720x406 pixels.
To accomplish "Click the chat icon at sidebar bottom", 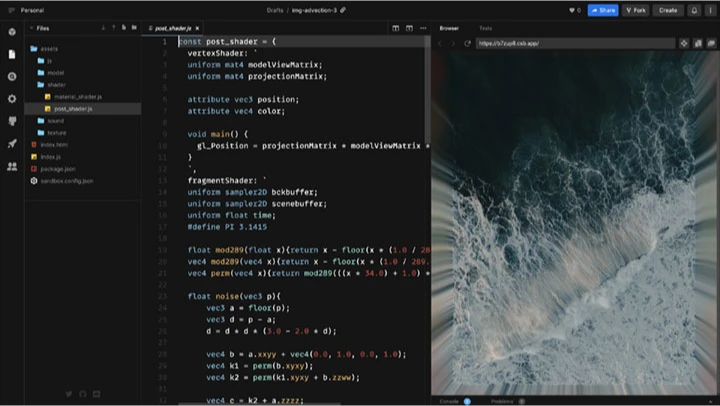I will click(x=96, y=394).
